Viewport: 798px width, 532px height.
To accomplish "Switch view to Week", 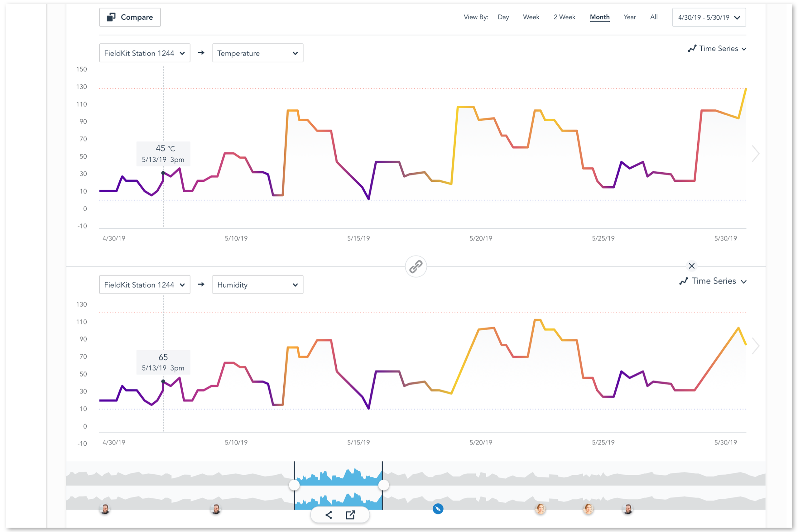I will (531, 17).
